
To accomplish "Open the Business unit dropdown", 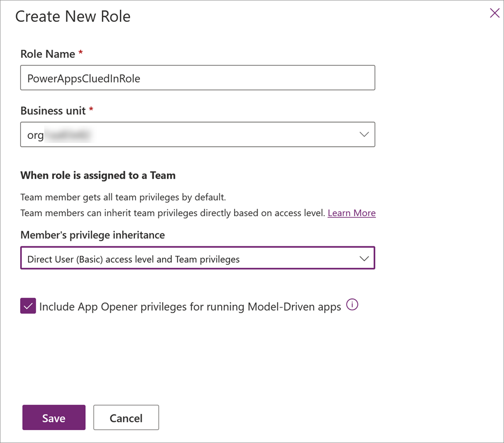I will [197, 134].
